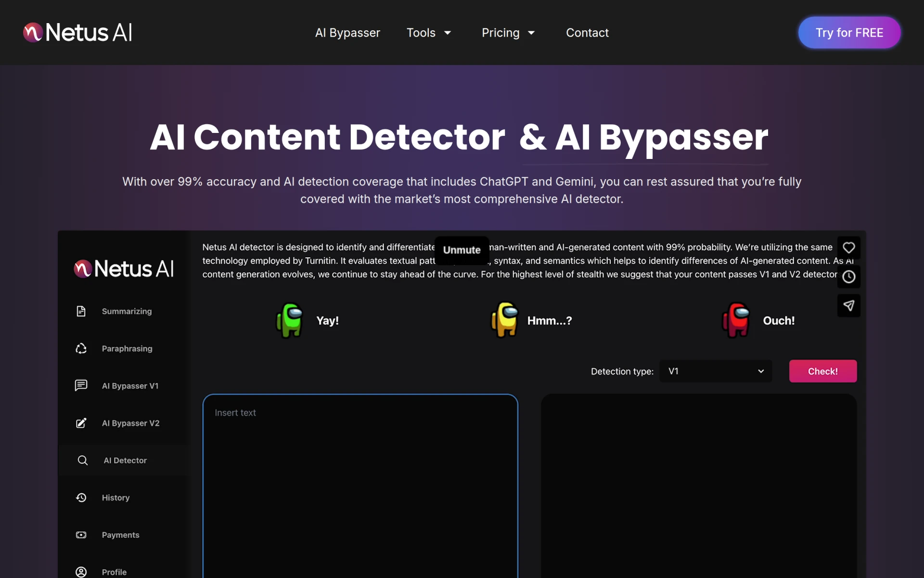Unmute the video
The height and width of the screenshot is (578, 924).
click(x=462, y=250)
